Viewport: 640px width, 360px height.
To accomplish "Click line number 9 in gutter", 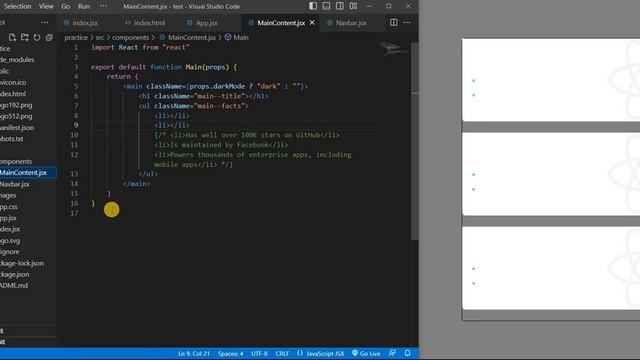I will tap(76, 125).
